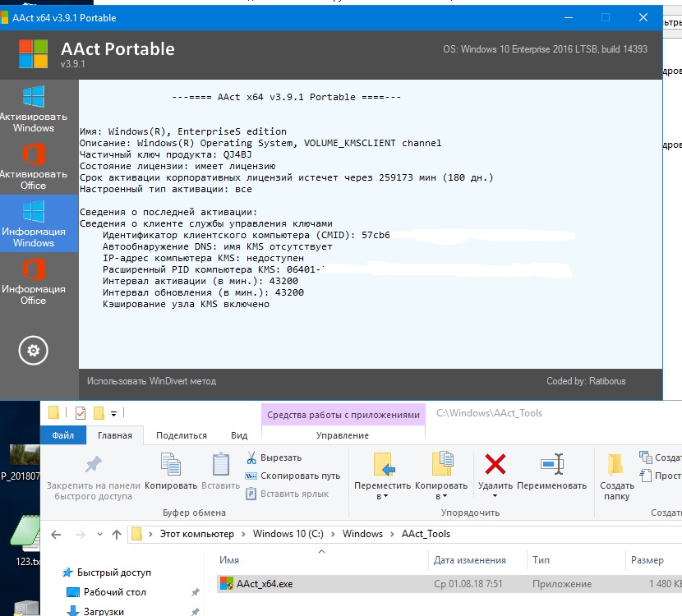Open AAct settings via gear icon
682x616 pixels.
[34, 351]
